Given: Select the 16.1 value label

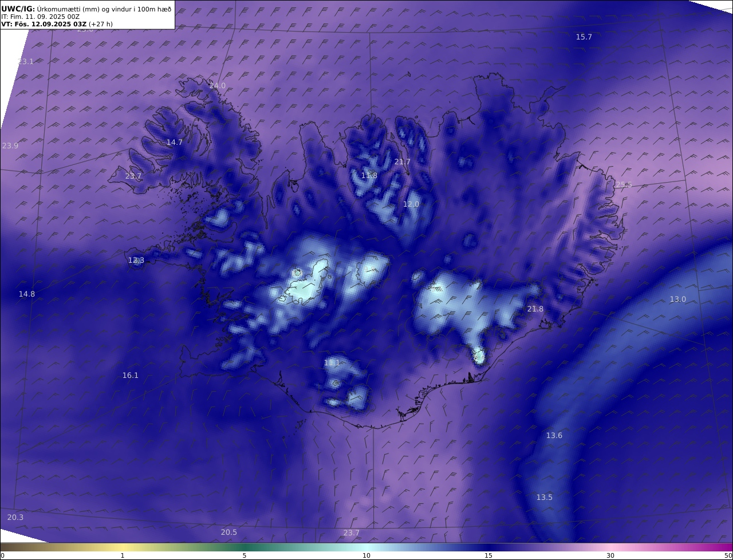Looking at the screenshot, I should point(130,376).
